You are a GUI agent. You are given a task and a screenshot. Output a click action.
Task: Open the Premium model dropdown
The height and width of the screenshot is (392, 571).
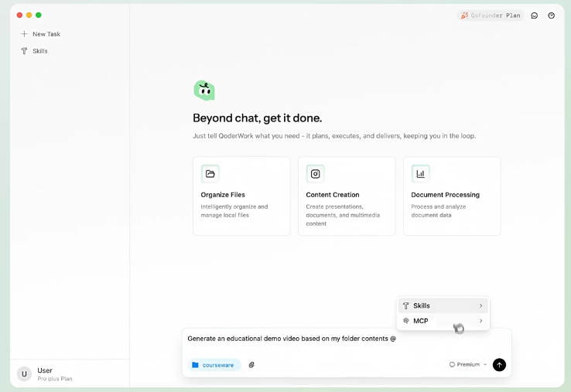point(468,364)
